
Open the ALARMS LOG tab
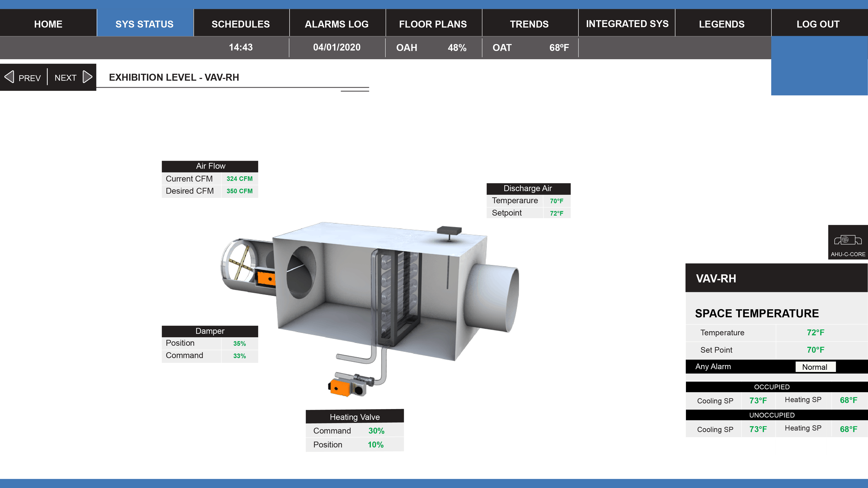tap(337, 24)
